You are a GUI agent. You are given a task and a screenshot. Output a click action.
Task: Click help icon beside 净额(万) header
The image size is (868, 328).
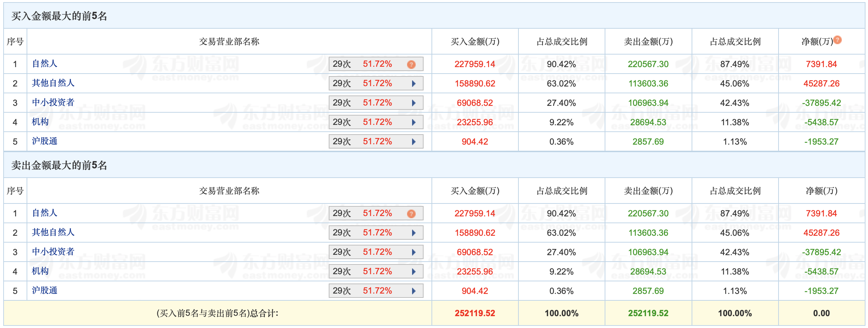tap(837, 40)
